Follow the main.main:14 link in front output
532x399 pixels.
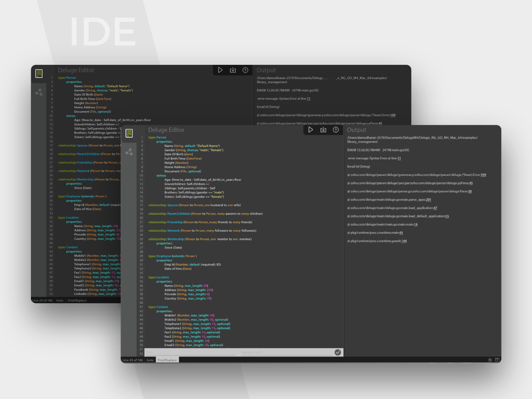(416, 224)
